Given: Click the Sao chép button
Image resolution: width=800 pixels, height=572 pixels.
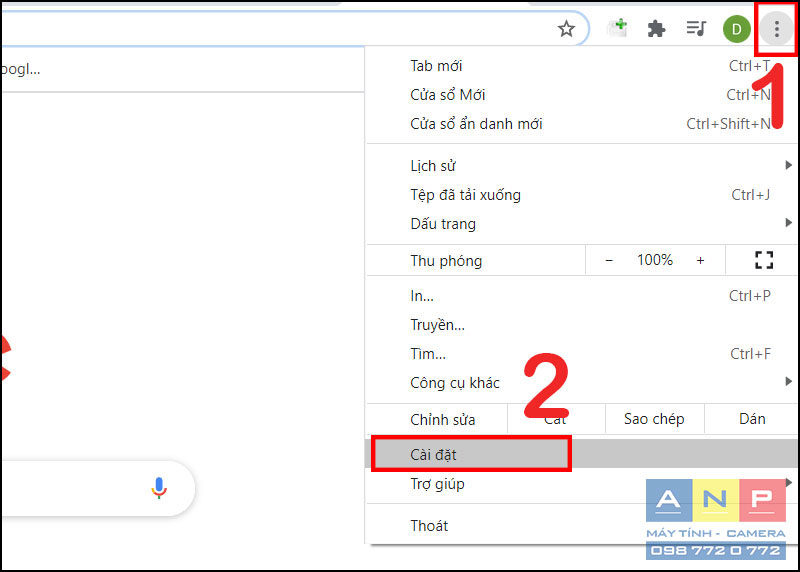Looking at the screenshot, I should point(654,419).
